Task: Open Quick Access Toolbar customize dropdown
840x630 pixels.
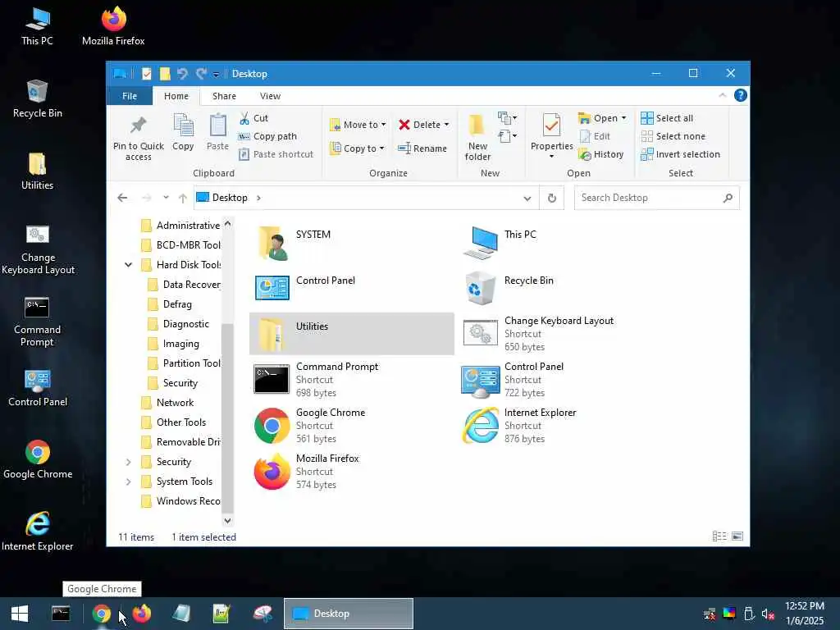Action: click(216, 75)
